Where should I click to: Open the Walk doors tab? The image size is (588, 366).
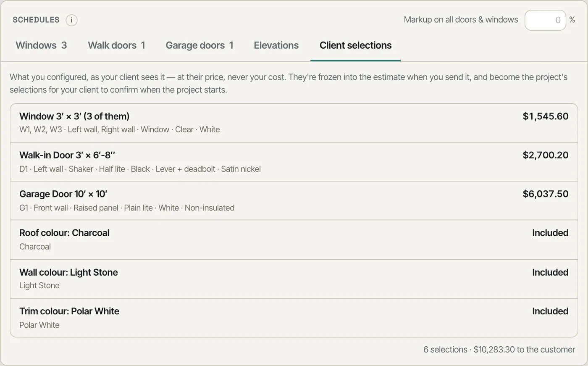point(116,45)
